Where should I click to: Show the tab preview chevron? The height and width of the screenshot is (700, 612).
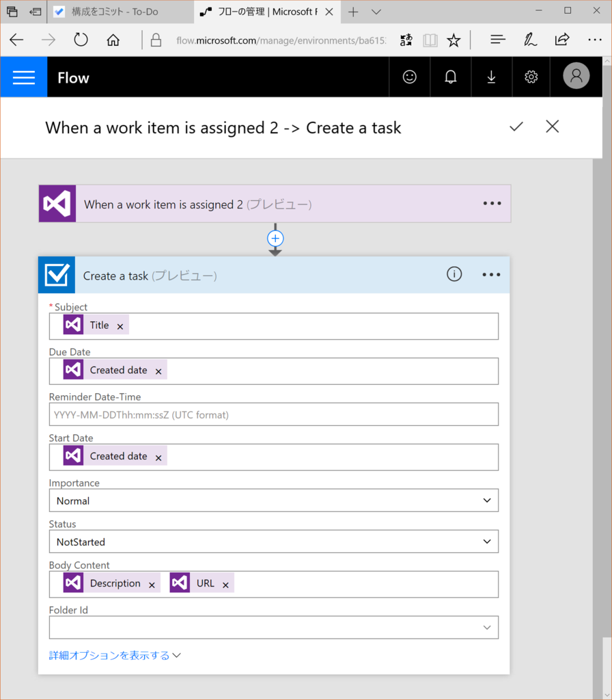[x=376, y=12]
